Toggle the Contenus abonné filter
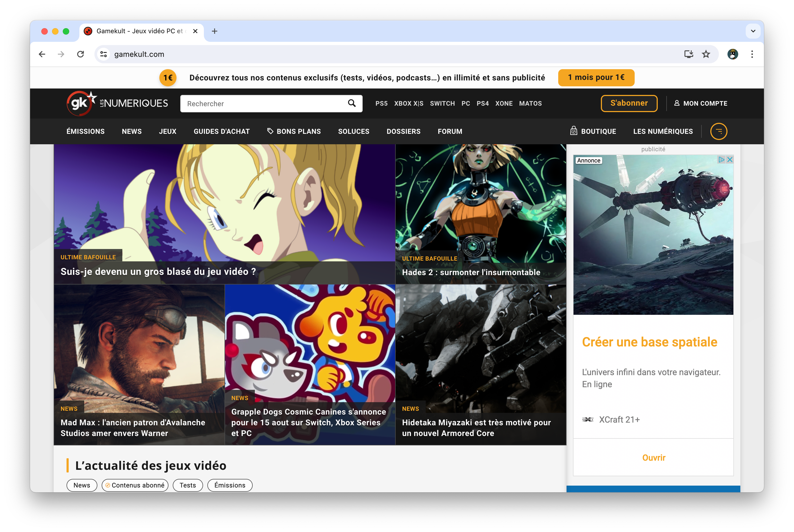 pyautogui.click(x=135, y=485)
